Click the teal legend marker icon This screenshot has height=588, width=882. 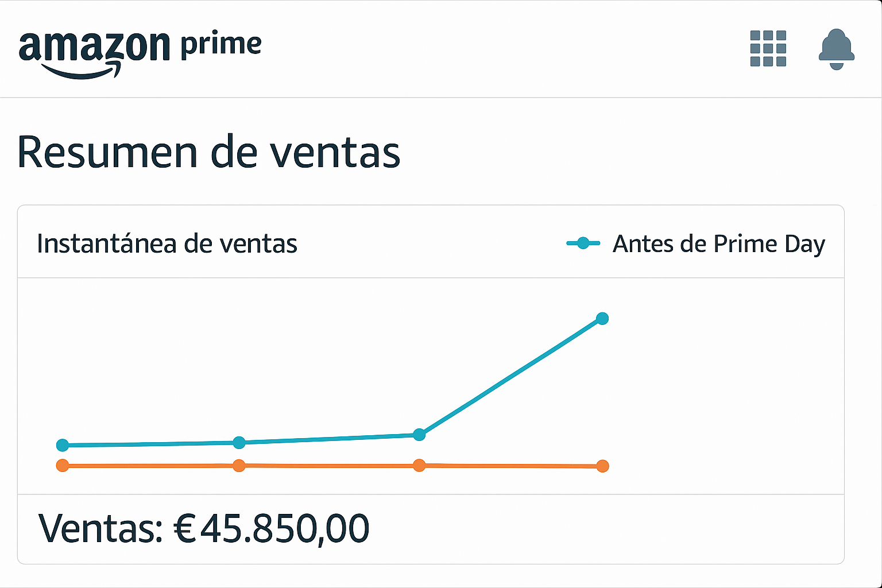(583, 243)
